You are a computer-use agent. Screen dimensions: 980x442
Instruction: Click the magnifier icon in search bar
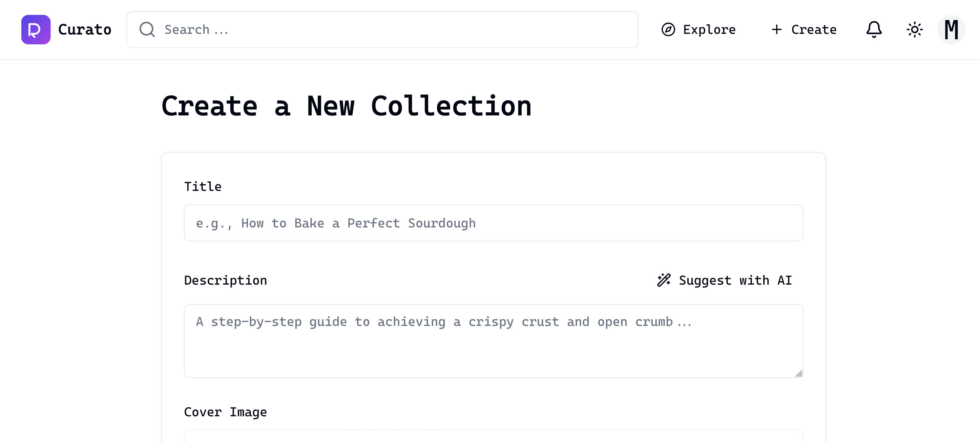[x=147, y=30]
